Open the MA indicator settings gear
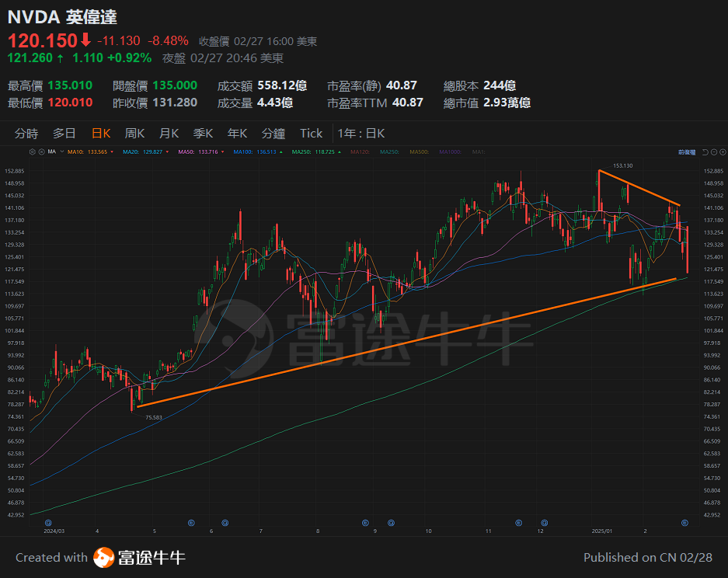 click(x=32, y=152)
